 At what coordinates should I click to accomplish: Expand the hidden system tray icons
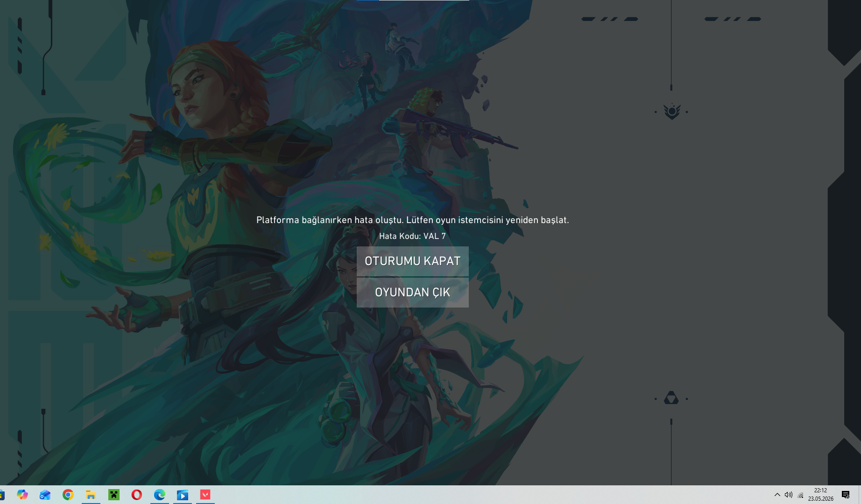pos(777,495)
